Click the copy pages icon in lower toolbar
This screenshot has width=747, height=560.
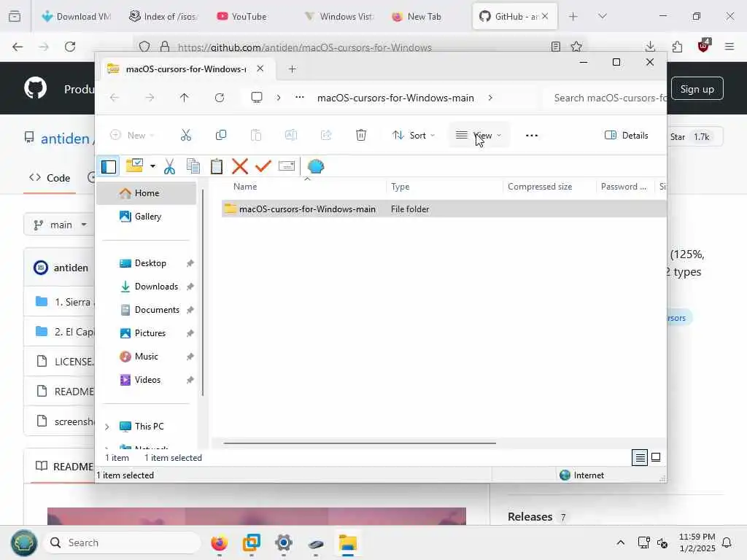[193, 166]
